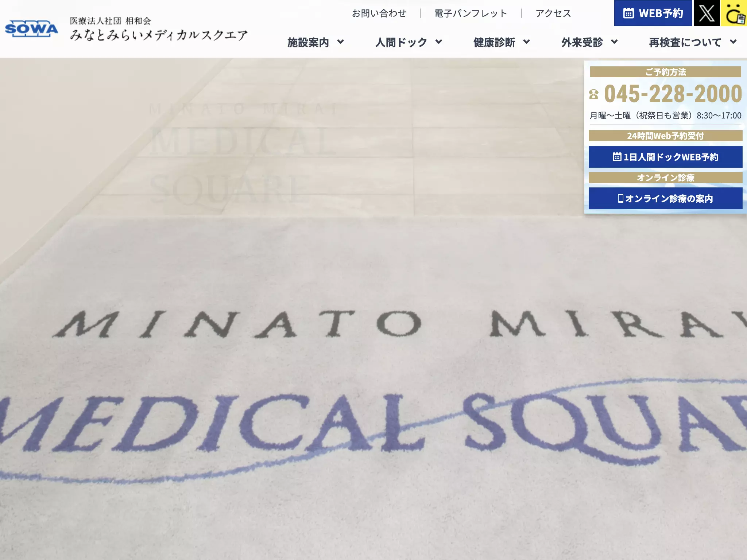This screenshot has width=747, height=560.
Task: Click the yellow accessibility assistant icon
Action: coord(734,13)
